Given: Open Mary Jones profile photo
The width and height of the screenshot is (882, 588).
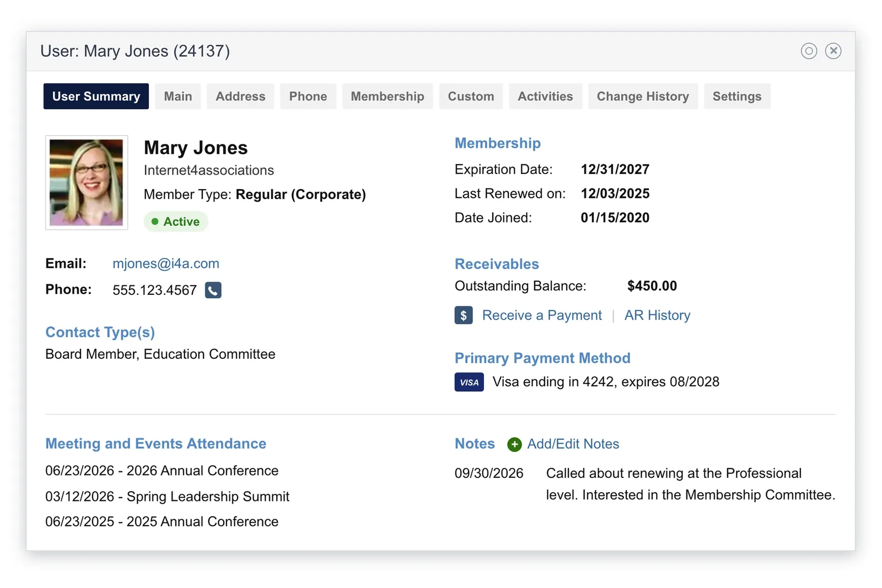Looking at the screenshot, I should click(87, 182).
